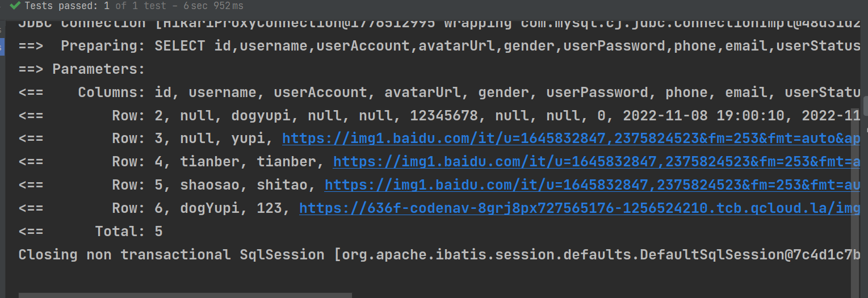Click the vertical scrollbar thumb of the console
868x298 pixels.
tap(865, 106)
